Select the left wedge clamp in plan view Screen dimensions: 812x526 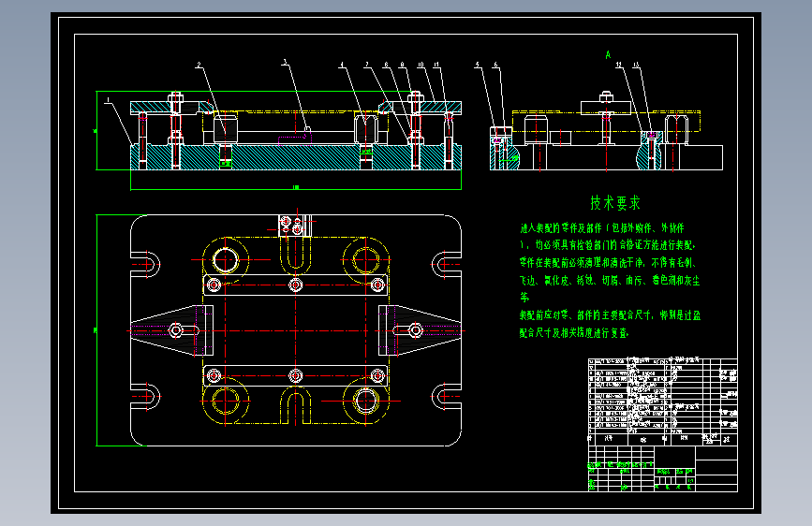[172, 330]
